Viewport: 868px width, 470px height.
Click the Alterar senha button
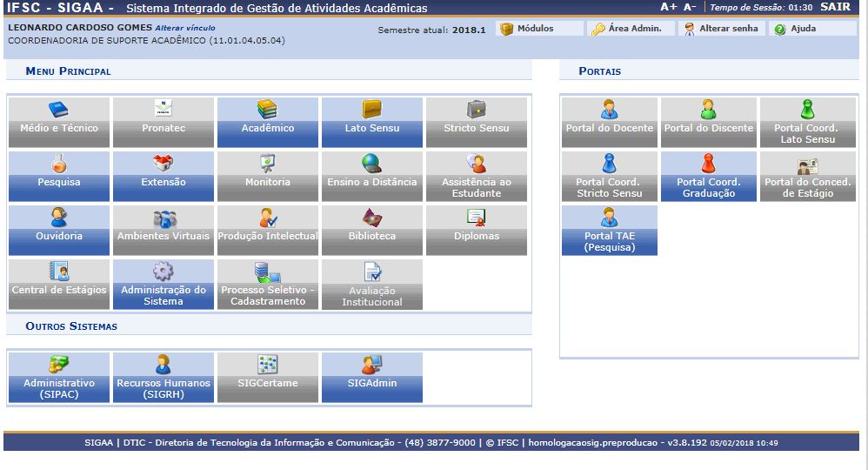[722, 29]
